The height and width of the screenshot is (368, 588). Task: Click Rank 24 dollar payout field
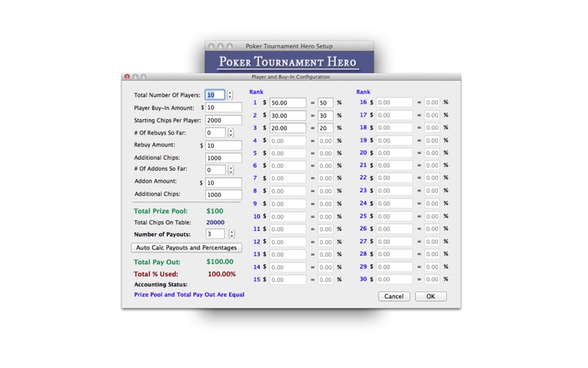coord(395,203)
